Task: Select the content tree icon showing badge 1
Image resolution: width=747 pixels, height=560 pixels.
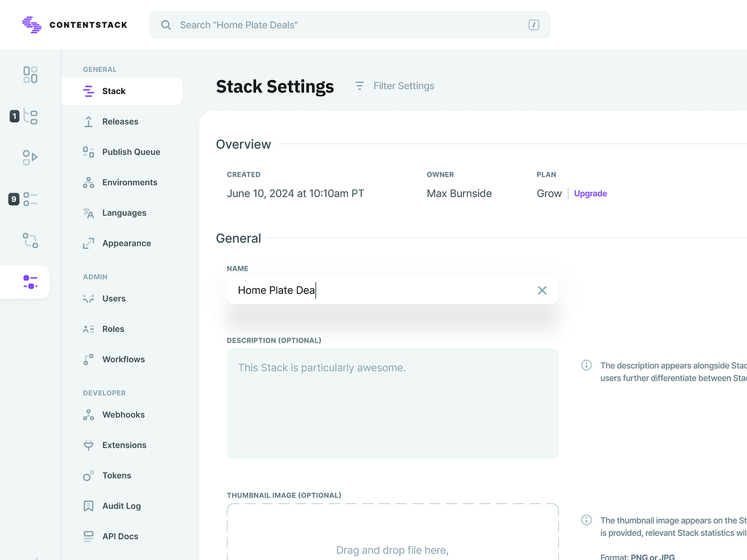Action: (29, 116)
